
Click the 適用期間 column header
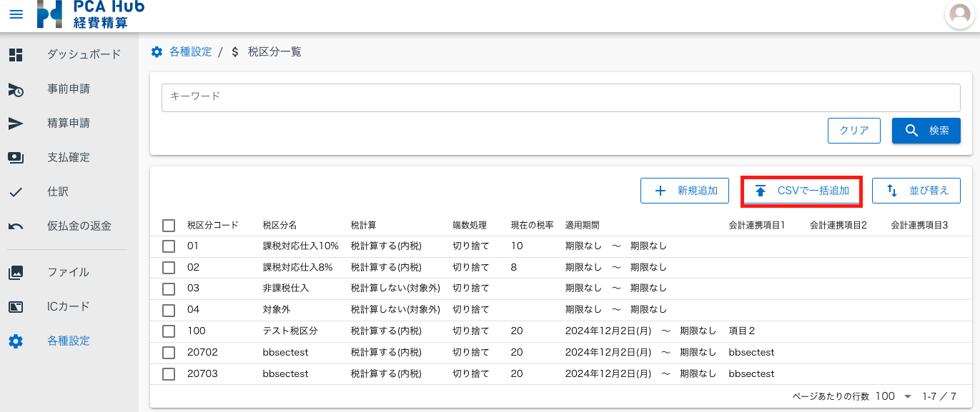[x=582, y=226]
